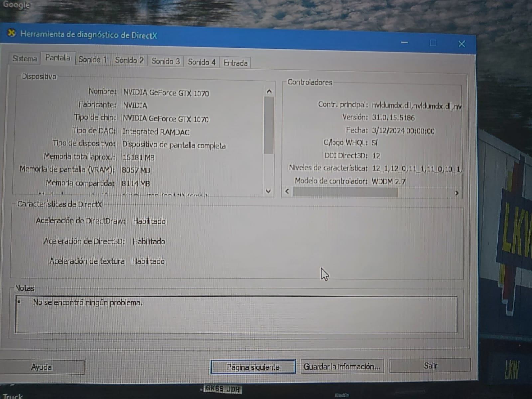Select the Pantalla tab

tap(58, 58)
